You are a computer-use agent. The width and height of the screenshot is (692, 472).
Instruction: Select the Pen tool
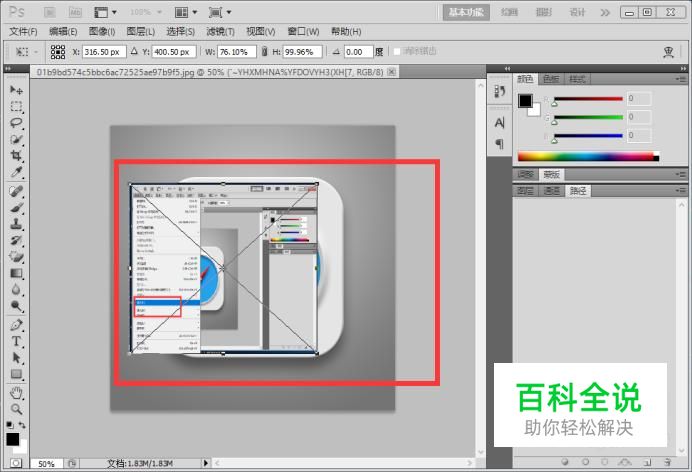16,326
